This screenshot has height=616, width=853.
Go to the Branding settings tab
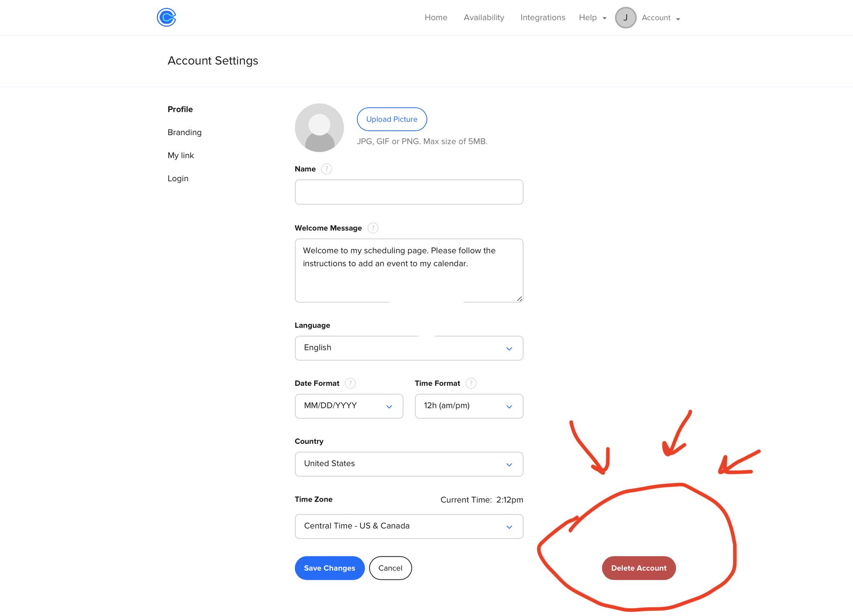(x=185, y=132)
